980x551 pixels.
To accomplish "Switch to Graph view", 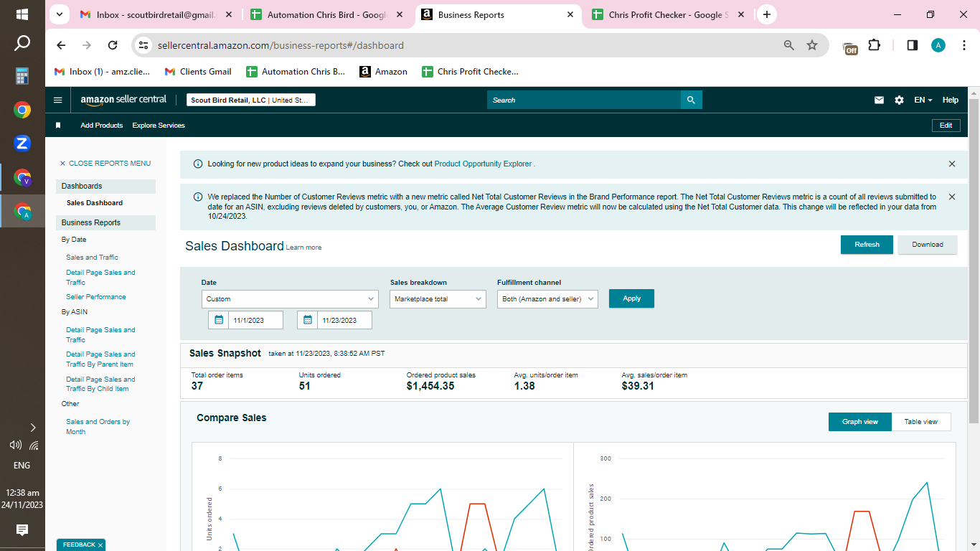I will pyautogui.click(x=860, y=422).
